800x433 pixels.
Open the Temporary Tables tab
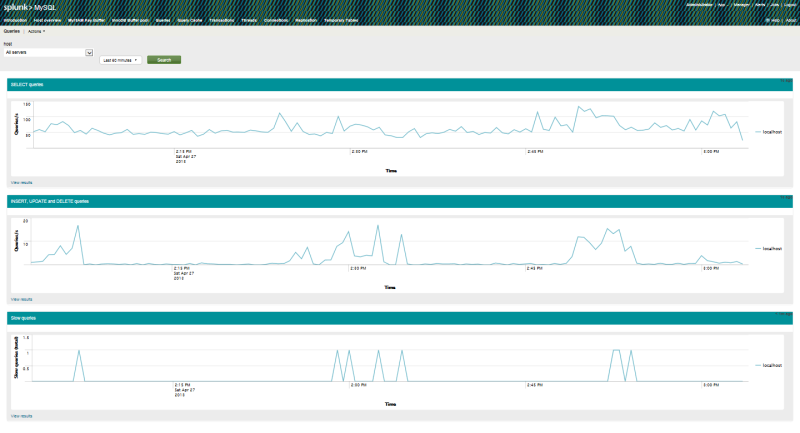tap(341, 20)
